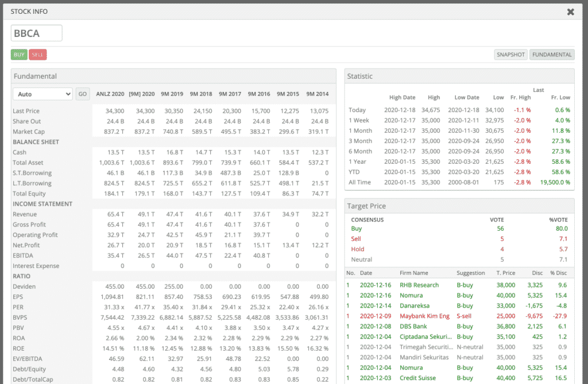Click the red SELL button
Image resolution: width=588 pixels, height=384 pixels.
coord(38,55)
